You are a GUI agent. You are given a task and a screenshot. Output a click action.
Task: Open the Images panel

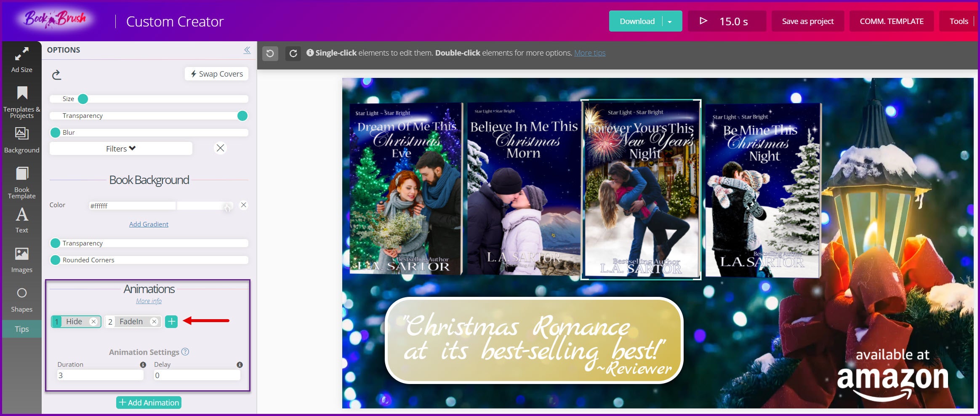pos(21,260)
